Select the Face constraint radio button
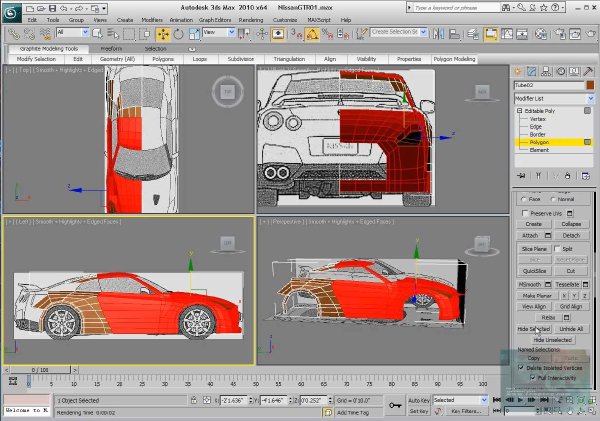The width and height of the screenshot is (600, 421). click(523, 199)
